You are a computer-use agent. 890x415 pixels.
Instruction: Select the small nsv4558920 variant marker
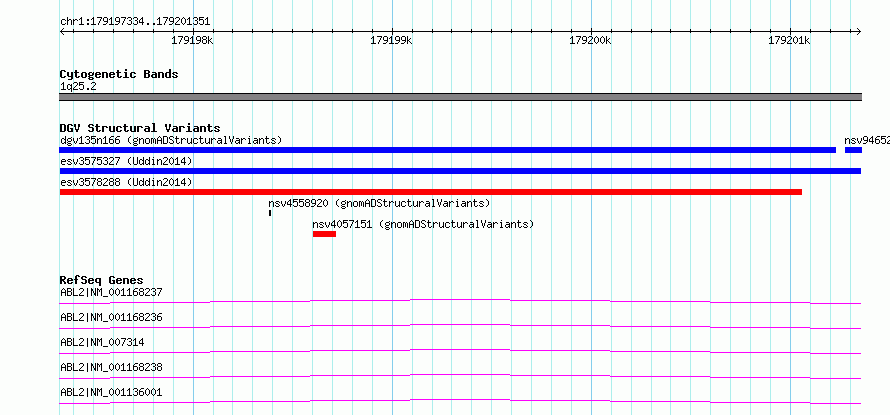[270, 213]
